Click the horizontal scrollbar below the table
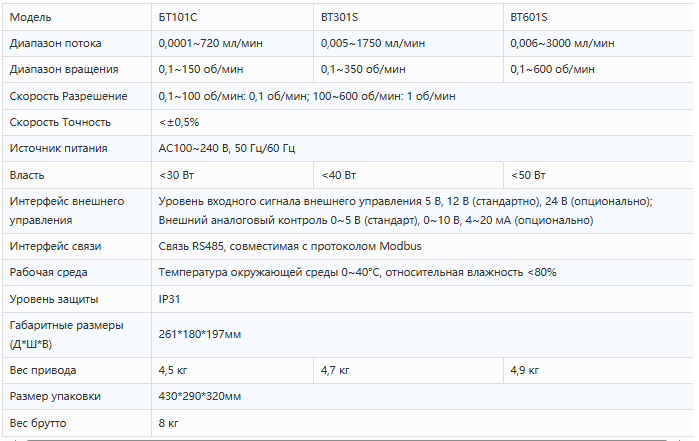Image resolution: width=699 pixels, height=441 pixels. (x=348, y=440)
